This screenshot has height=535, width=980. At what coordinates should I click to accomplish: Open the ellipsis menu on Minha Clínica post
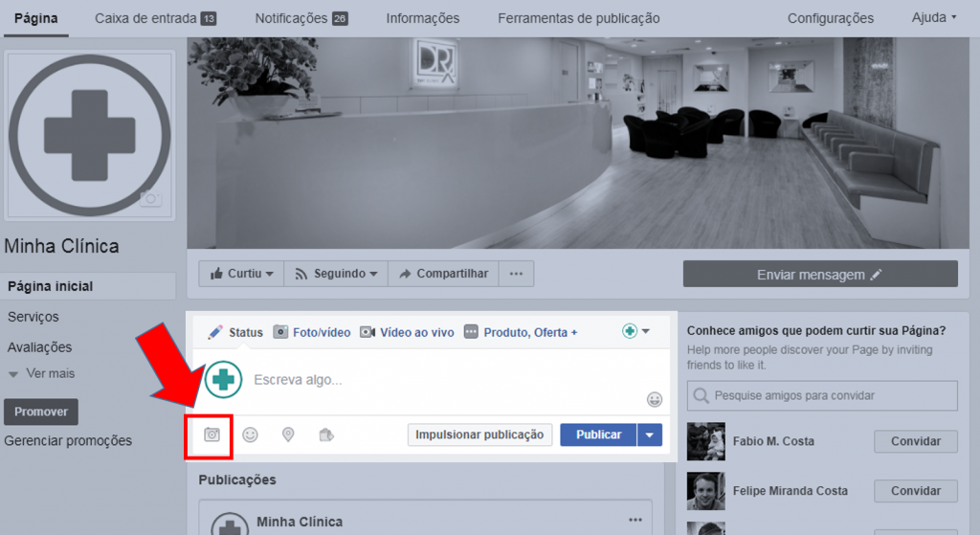coord(635,520)
